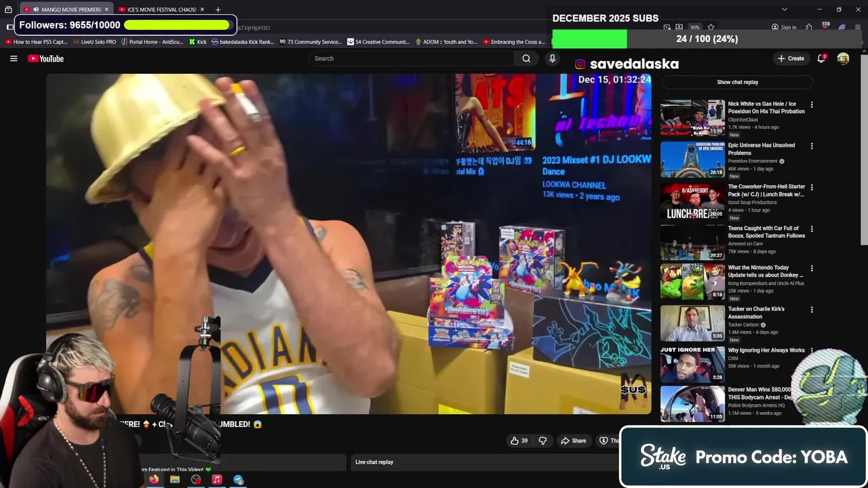Image resolution: width=868 pixels, height=488 pixels.
Task: Click the install/download address bar icon
Action: 679,27
